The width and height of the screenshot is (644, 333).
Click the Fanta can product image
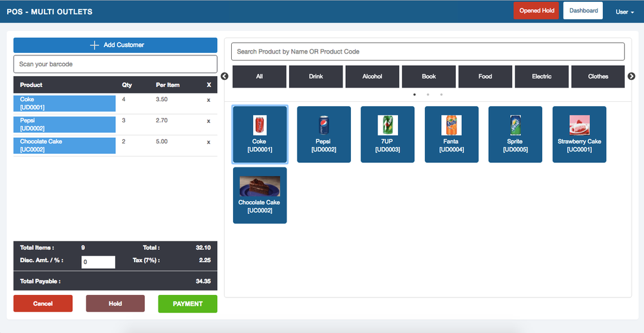[451, 125]
